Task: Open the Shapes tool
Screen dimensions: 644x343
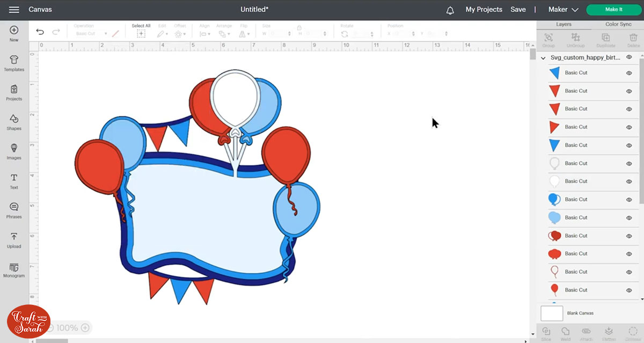Action: point(14,122)
